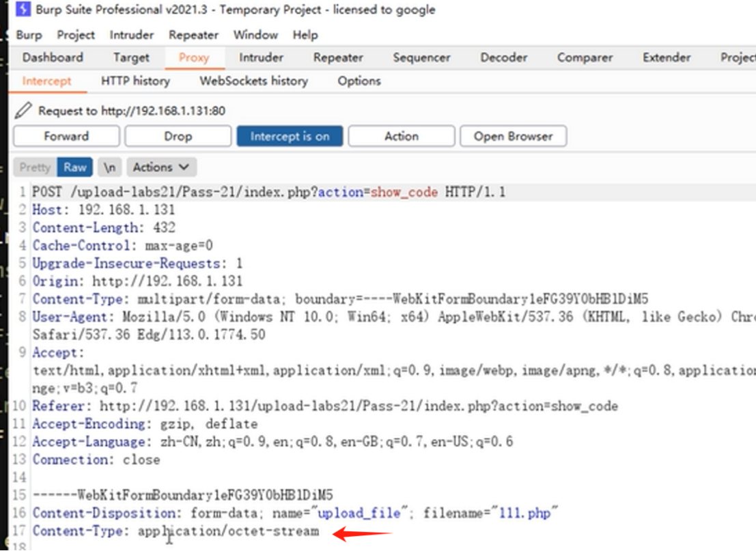The width and height of the screenshot is (756, 551).
Task: Switch to Pretty view
Action: (35, 167)
